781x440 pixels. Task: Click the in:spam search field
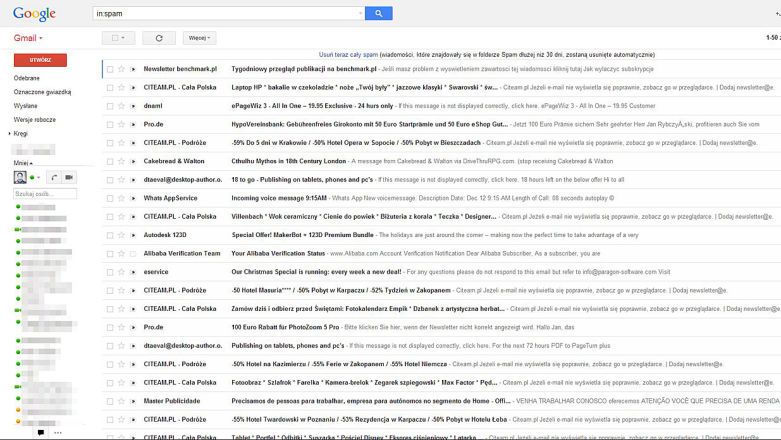pyautogui.click(x=227, y=13)
